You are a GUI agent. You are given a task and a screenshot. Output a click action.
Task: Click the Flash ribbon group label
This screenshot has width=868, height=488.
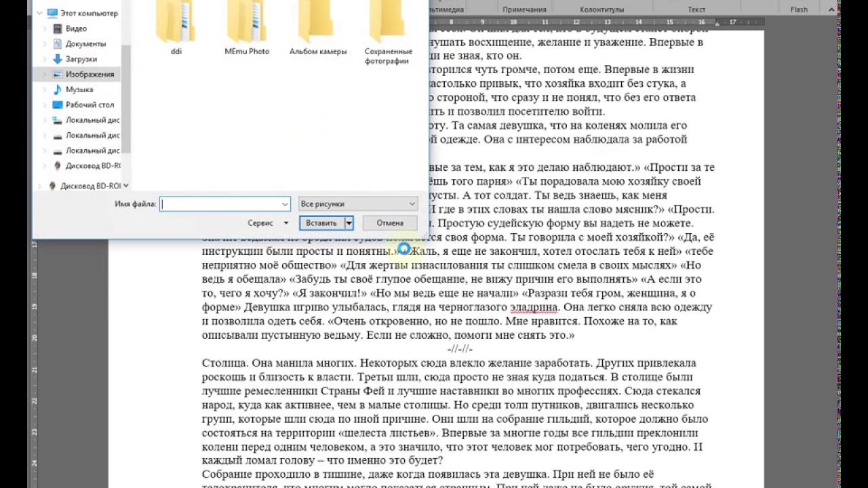pyautogui.click(x=799, y=9)
